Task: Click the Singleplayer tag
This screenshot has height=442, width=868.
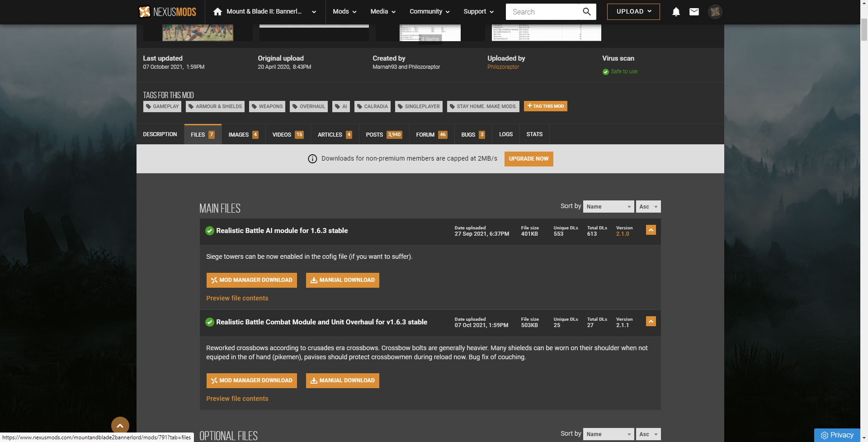Action: pos(419,106)
